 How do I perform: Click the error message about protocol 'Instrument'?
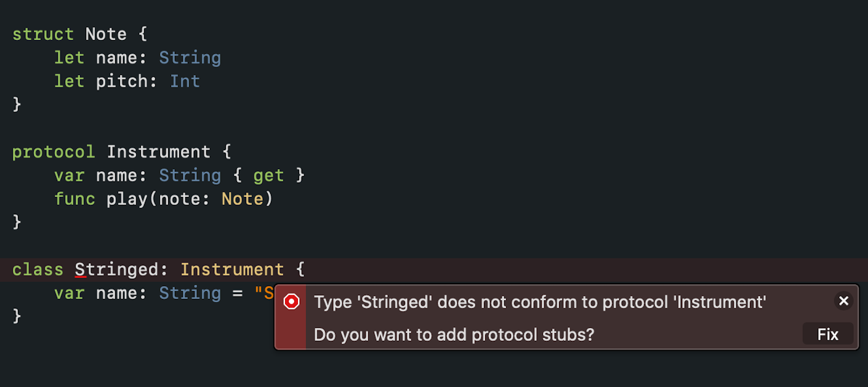[x=540, y=302]
